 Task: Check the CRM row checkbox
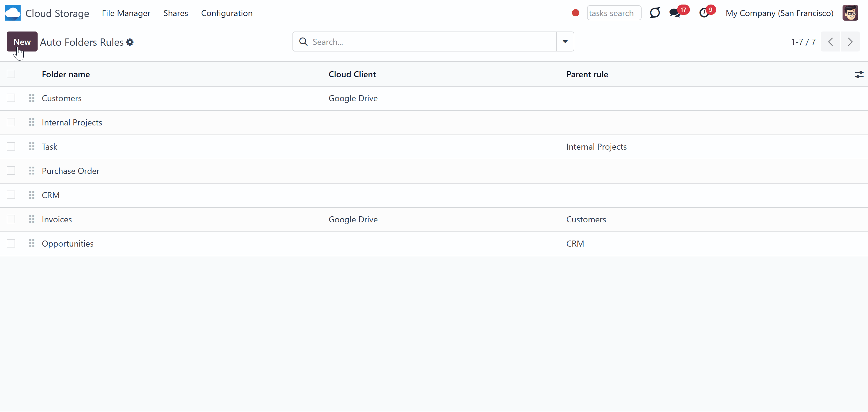click(x=11, y=195)
